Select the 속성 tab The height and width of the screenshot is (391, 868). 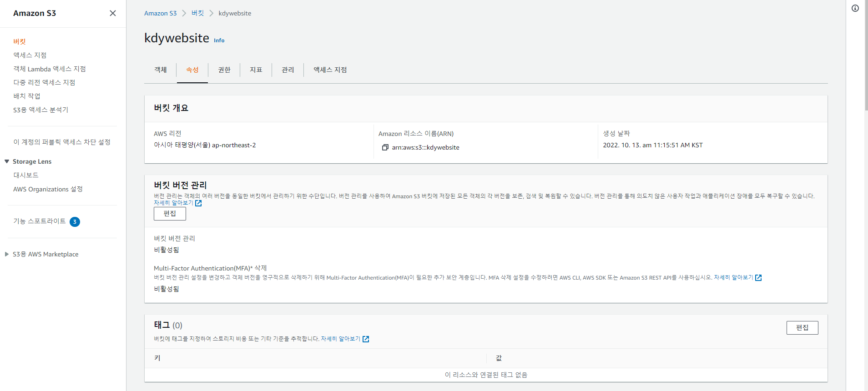192,70
